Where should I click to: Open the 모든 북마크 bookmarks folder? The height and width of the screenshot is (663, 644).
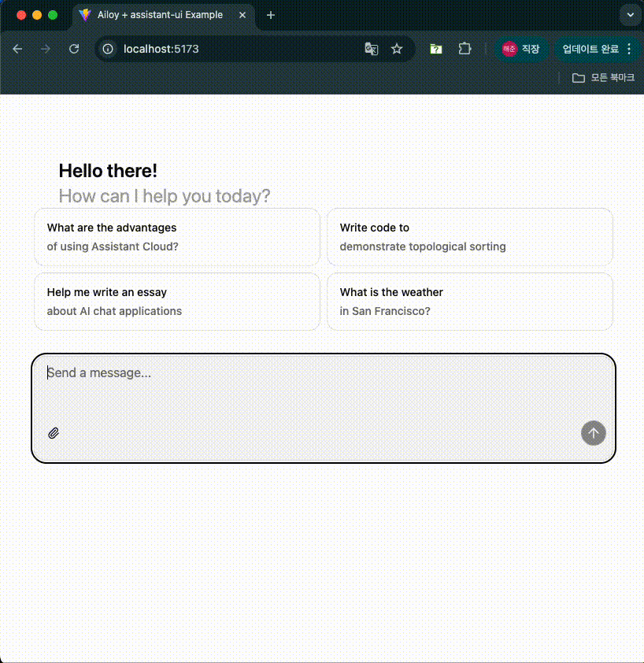point(603,78)
